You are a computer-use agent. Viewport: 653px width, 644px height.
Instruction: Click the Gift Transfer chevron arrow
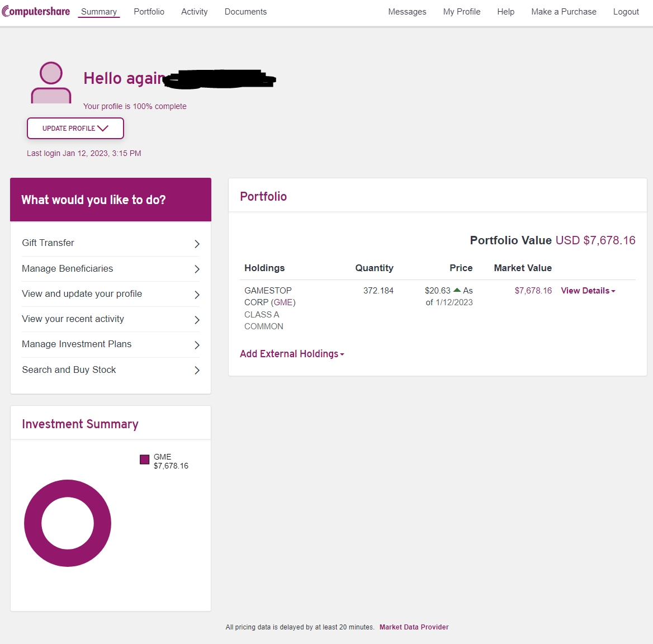(x=197, y=244)
